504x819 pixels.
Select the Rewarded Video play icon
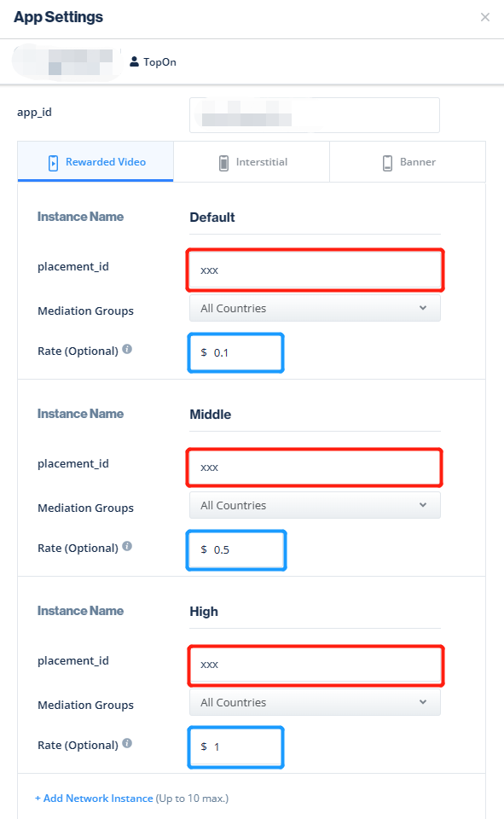click(x=55, y=161)
